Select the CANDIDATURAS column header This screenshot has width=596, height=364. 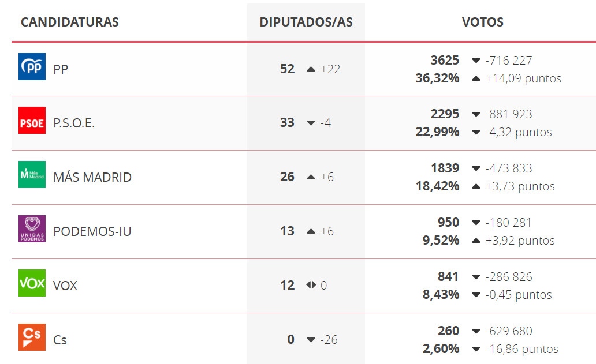point(69,22)
